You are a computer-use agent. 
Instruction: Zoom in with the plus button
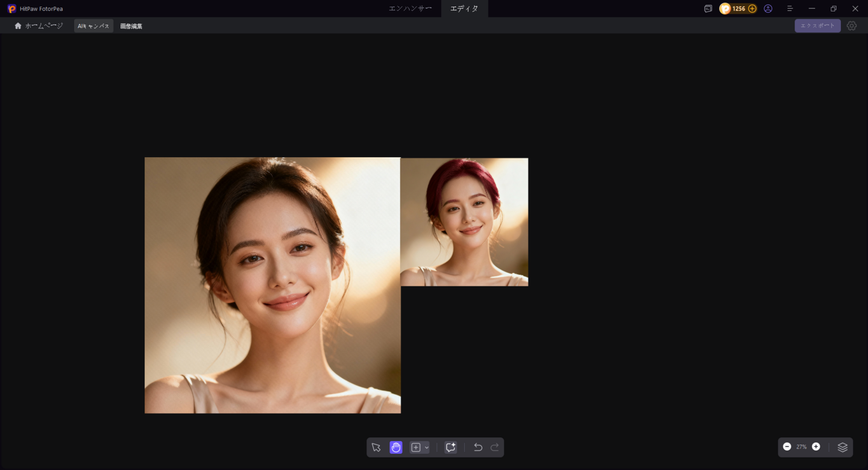coord(816,446)
